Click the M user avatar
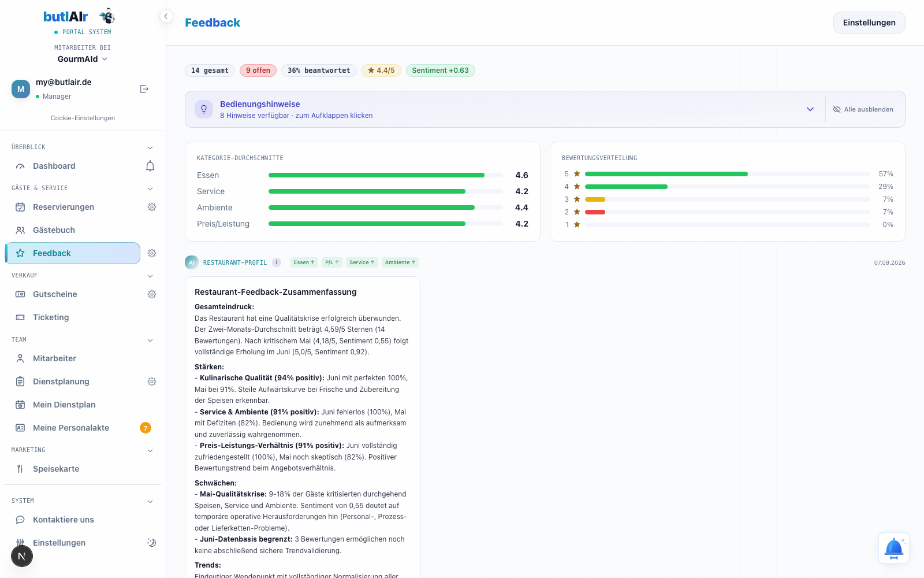This screenshot has width=924, height=578. 21,89
